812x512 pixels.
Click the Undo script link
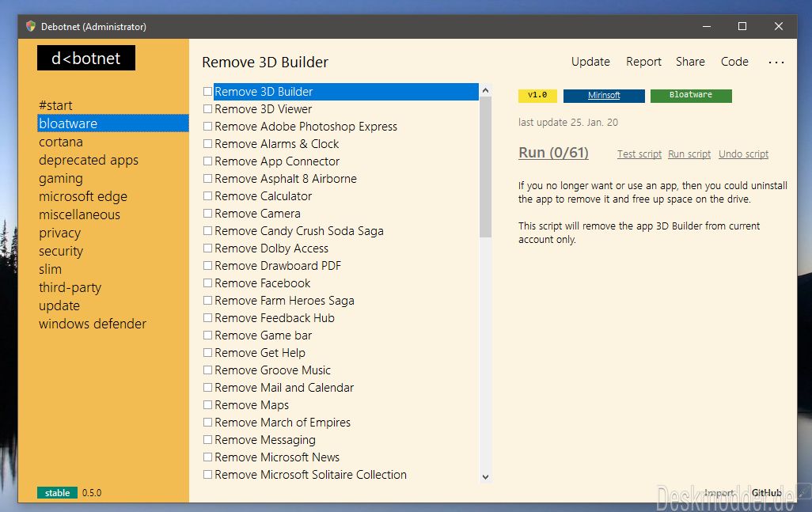pos(743,154)
